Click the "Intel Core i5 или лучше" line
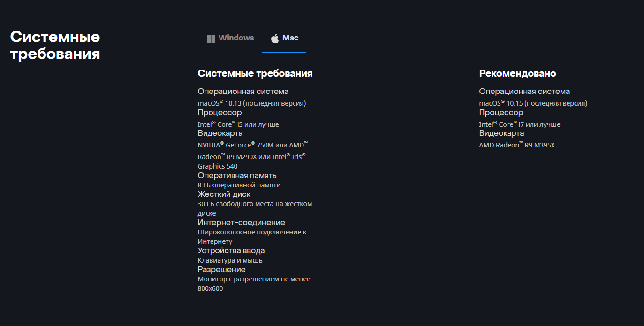The image size is (644, 326). coord(238,124)
